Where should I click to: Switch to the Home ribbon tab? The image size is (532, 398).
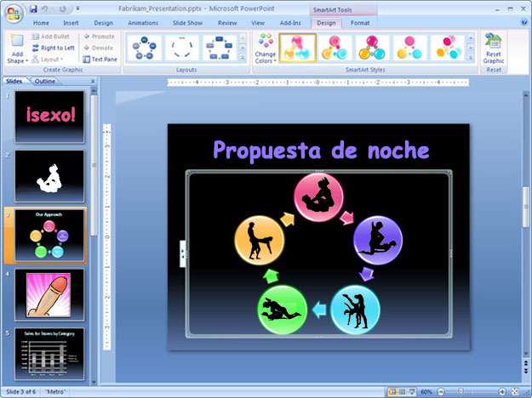click(41, 23)
